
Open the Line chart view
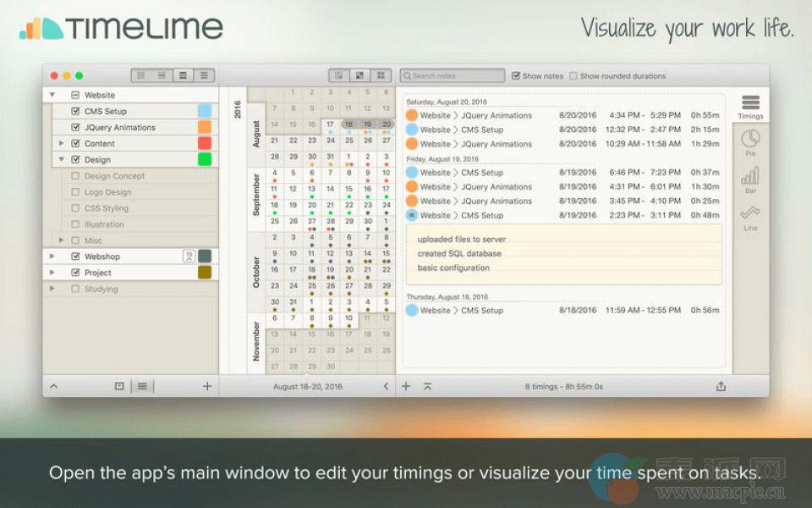click(x=750, y=216)
